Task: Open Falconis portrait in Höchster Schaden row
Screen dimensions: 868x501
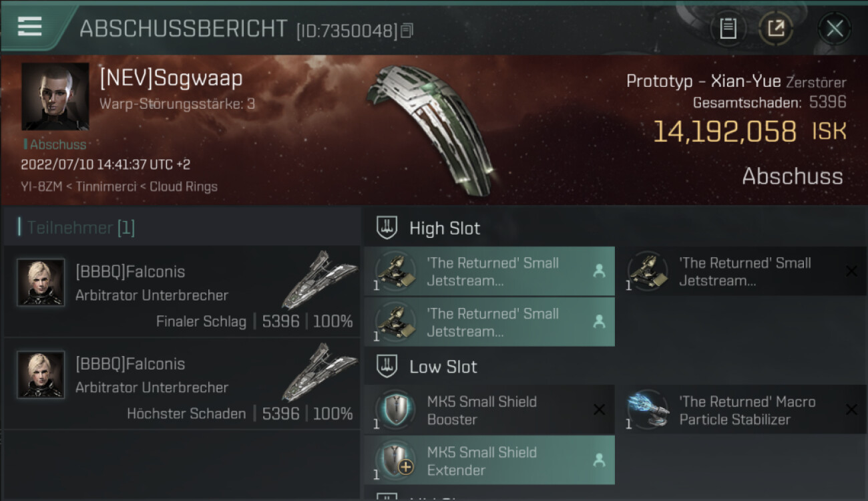Action: point(41,375)
